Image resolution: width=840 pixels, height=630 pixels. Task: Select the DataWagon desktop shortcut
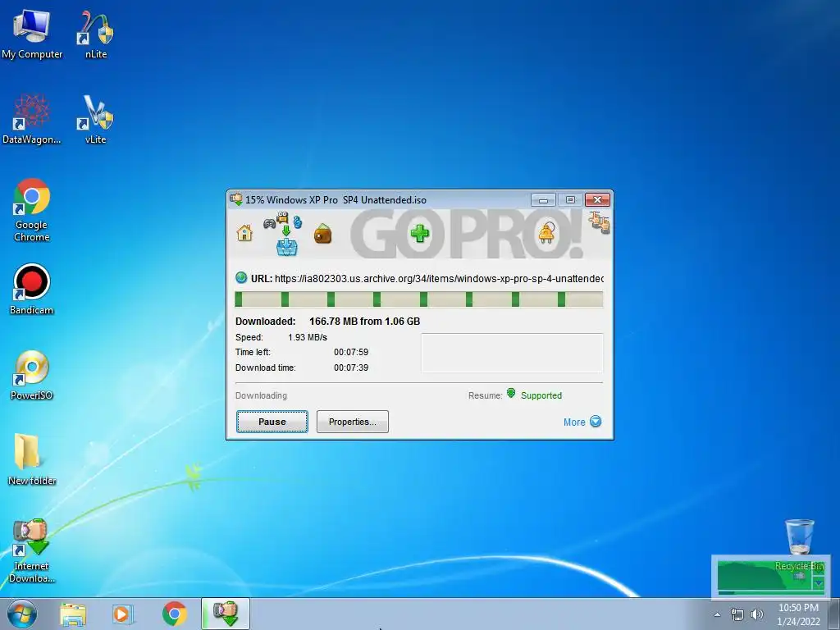tap(32, 119)
